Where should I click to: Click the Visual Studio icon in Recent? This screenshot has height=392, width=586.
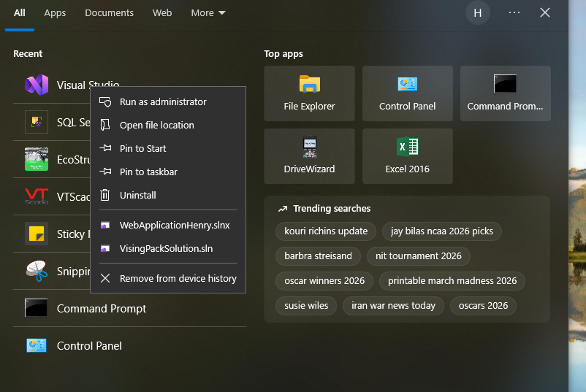36,85
